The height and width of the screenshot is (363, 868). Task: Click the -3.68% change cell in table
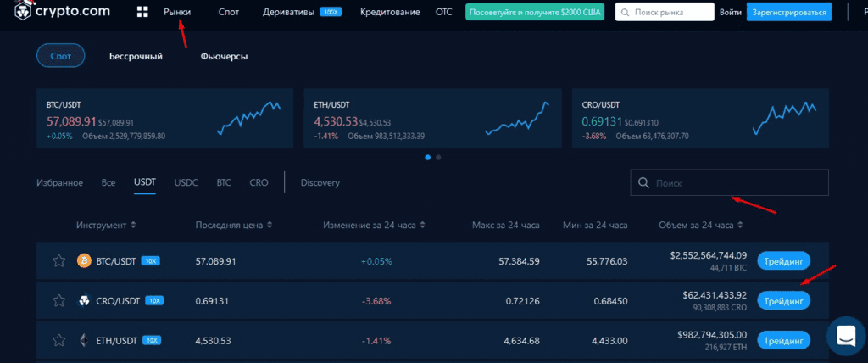tap(376, 301)
